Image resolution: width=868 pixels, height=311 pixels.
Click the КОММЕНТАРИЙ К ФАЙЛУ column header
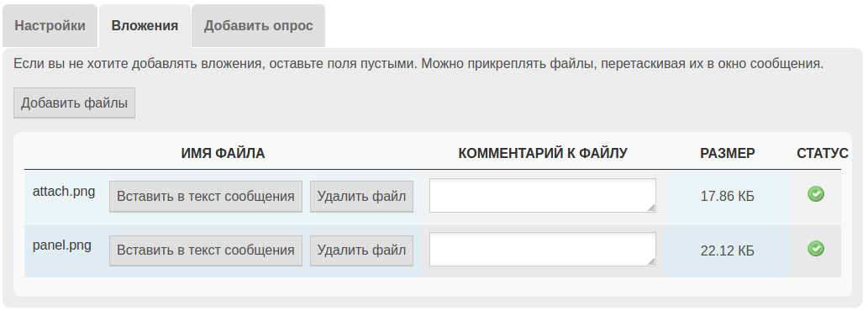(x=543, y=153)
